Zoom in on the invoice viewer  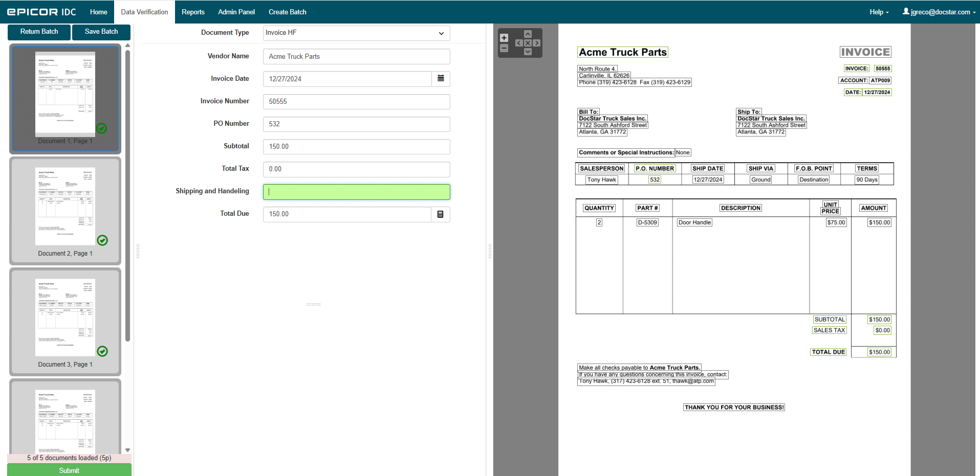[504, 38]
